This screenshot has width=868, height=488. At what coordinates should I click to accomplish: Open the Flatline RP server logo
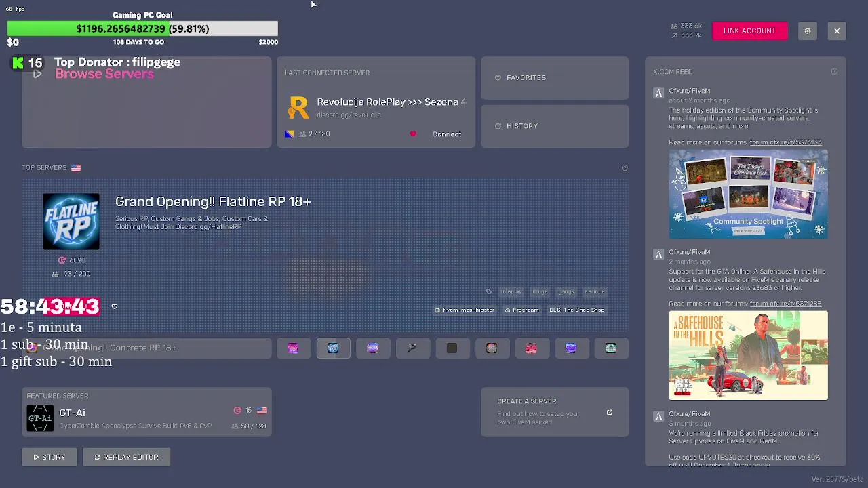71,222
